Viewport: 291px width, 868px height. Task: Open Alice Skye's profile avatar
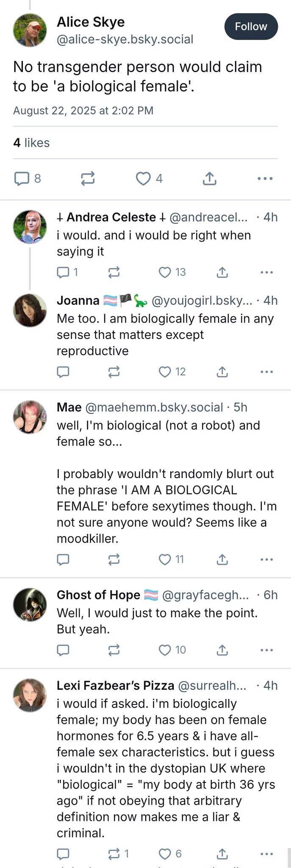pyautogui.click(x=30, y=30)
